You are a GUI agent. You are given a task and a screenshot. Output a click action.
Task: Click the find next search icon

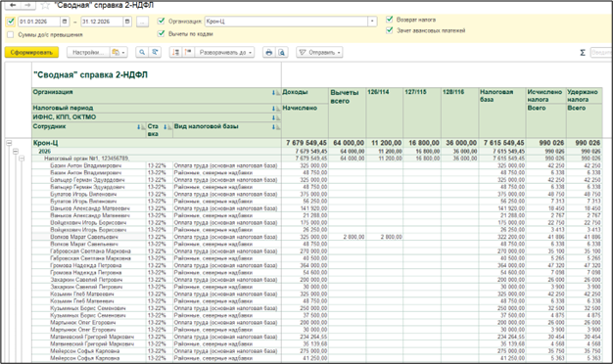155,52
